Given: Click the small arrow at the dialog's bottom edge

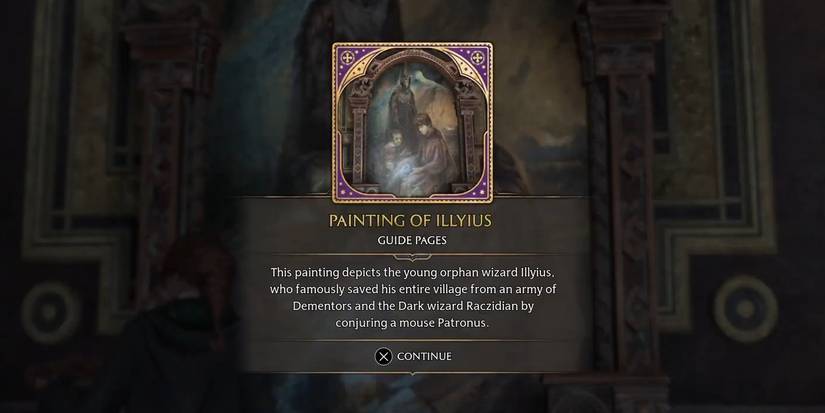Looking at the screenshot, I should [412, 374].
